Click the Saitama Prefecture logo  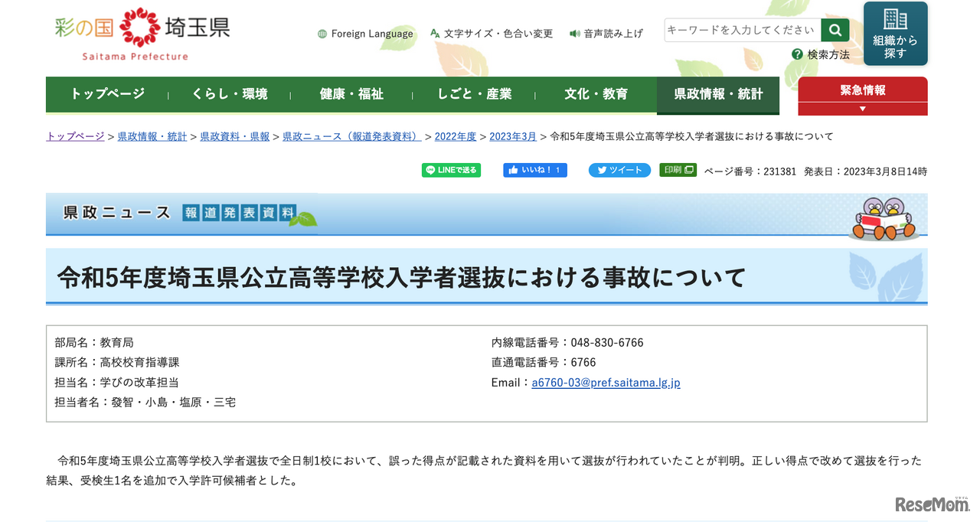(x=142, y=34)
